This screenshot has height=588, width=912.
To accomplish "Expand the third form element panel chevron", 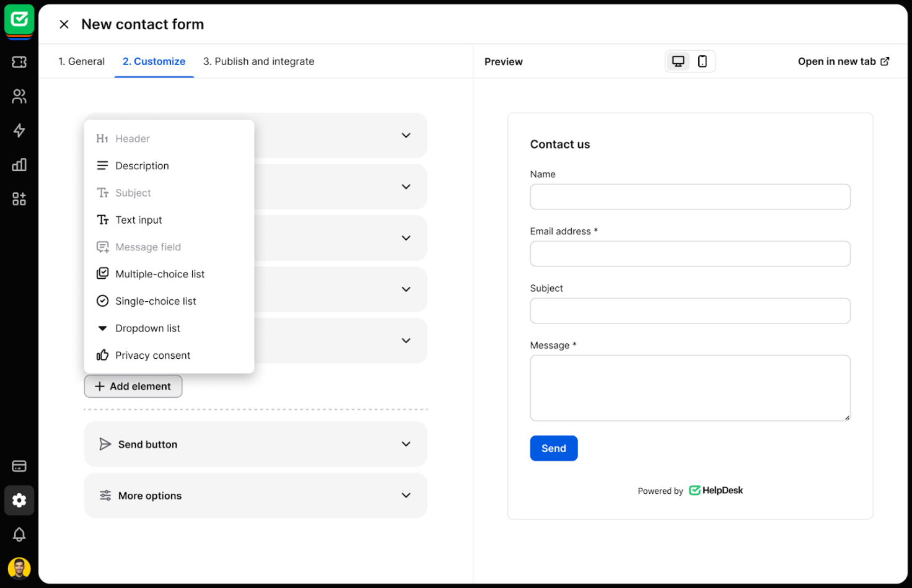I will [x=406, y=238].
